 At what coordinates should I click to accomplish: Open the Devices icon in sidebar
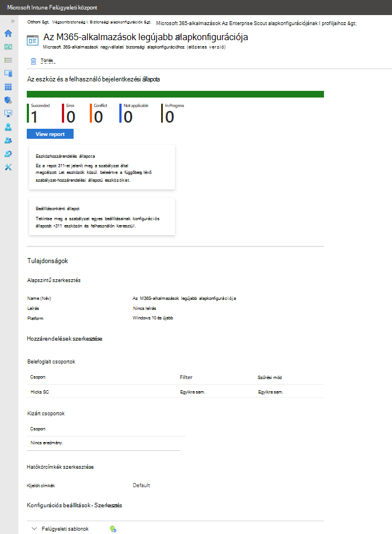pyautogui.click(x=8, y=73)
